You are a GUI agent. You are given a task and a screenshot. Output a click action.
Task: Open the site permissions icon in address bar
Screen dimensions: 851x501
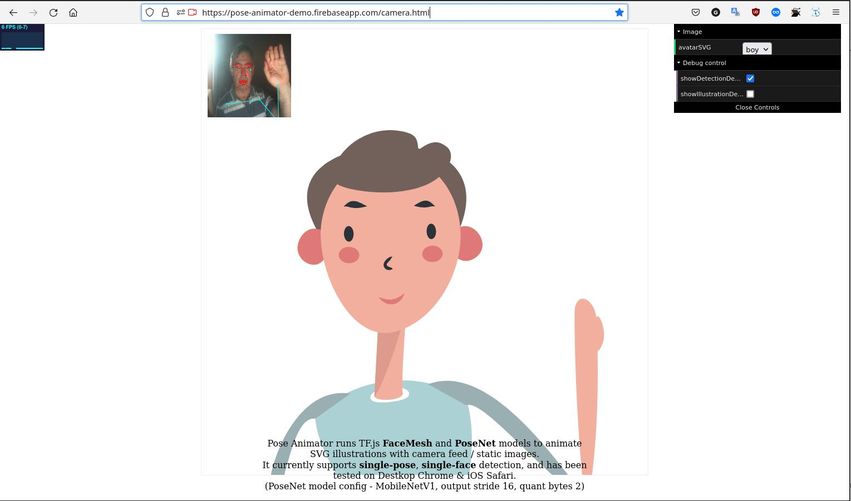point(179,12)
